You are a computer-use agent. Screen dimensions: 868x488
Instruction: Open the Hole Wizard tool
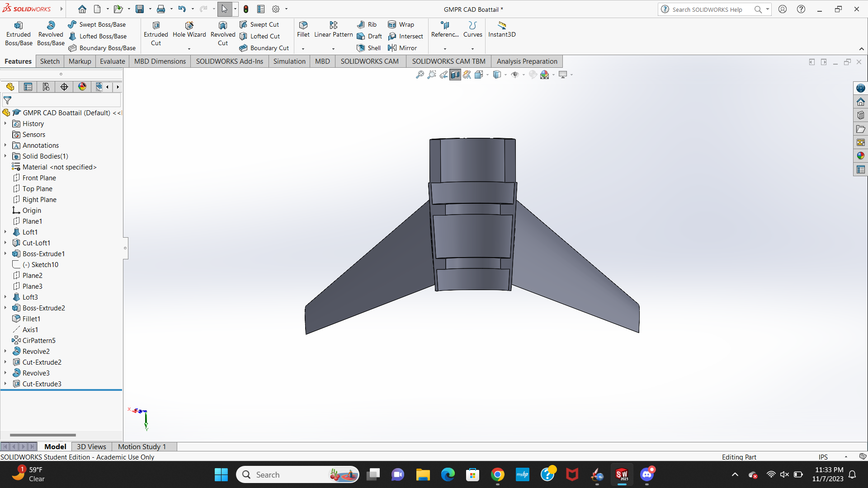click(189, 30)
